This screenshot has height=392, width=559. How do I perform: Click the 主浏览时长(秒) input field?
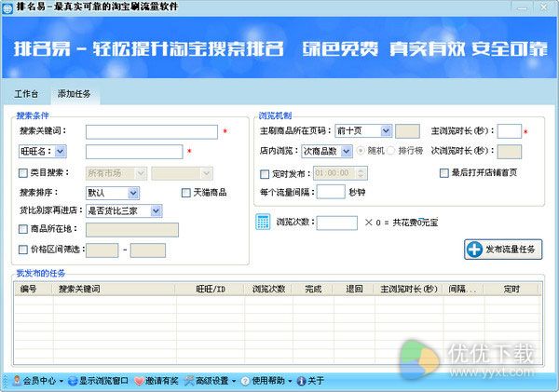(x=509, y=131)
